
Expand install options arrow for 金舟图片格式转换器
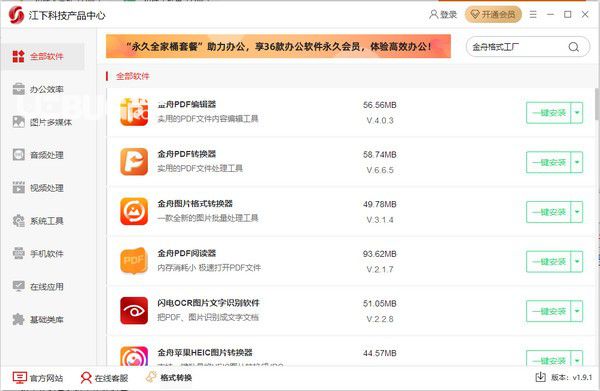click(577, 212)
